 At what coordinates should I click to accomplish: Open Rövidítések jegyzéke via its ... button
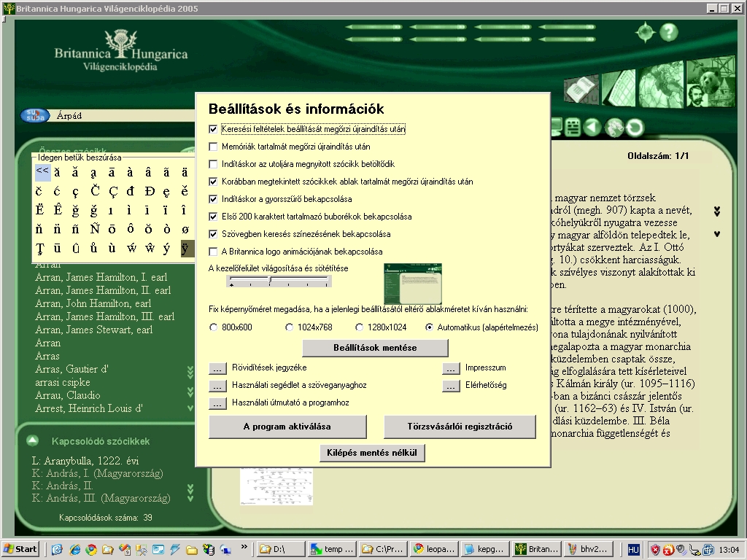pos(217,368)
